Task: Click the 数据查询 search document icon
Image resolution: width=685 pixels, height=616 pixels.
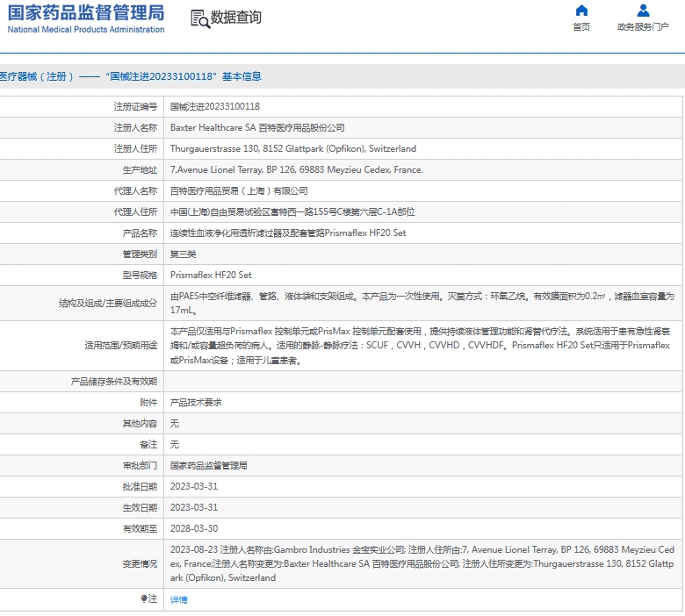Action: (x=200, y=18)
